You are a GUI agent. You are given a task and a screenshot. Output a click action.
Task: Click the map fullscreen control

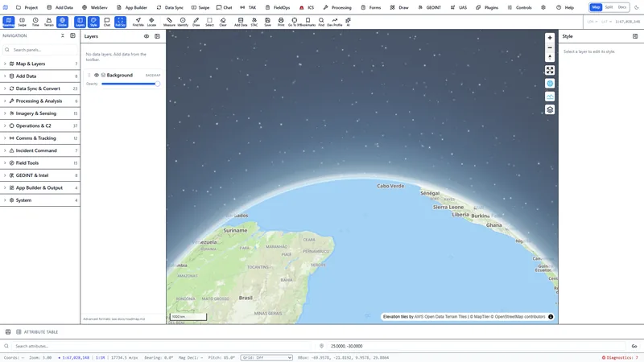[550, 70]
